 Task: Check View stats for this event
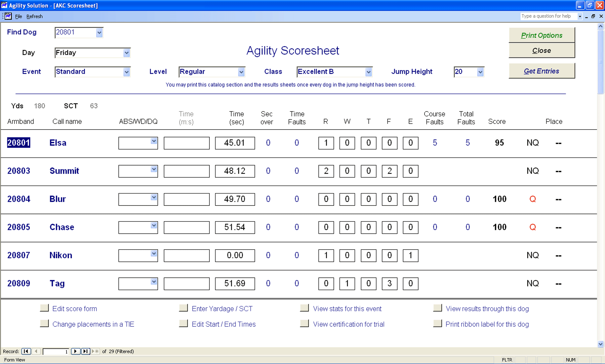[x=305, y=308]
